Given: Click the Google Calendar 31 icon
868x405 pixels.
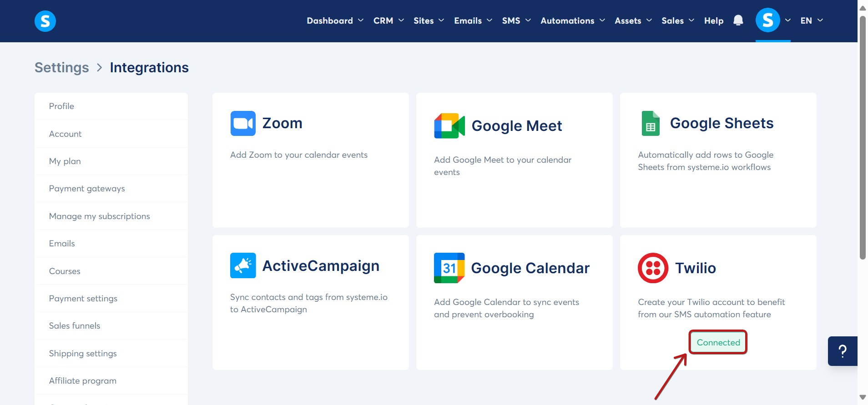Looking at the screenshot, I should pos(449,268).
